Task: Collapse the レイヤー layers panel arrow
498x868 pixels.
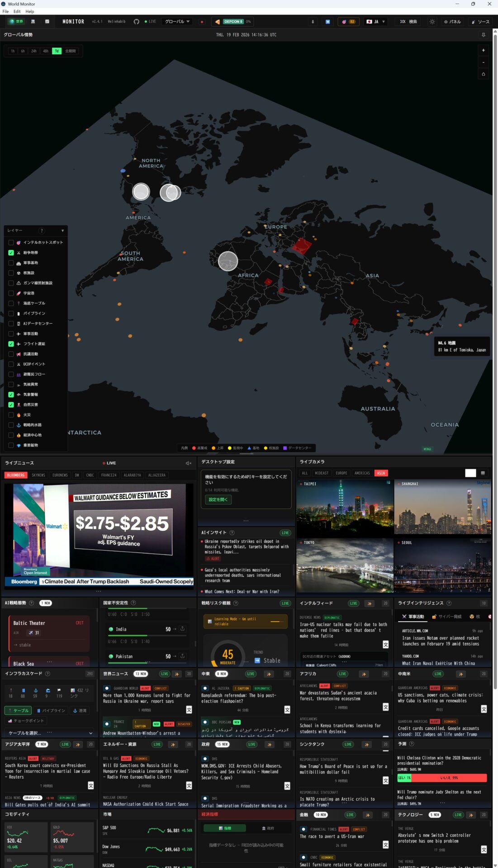Action: [x=62, y=231]
